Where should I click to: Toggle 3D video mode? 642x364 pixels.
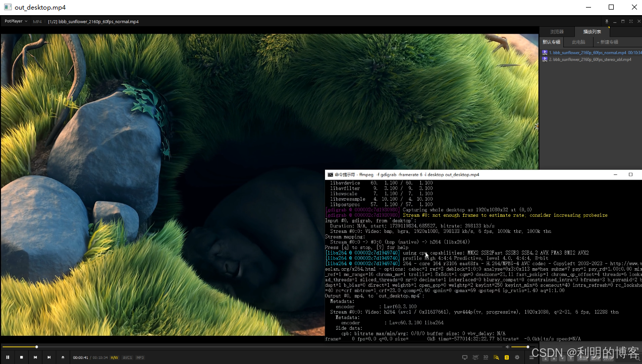(486, 357)
